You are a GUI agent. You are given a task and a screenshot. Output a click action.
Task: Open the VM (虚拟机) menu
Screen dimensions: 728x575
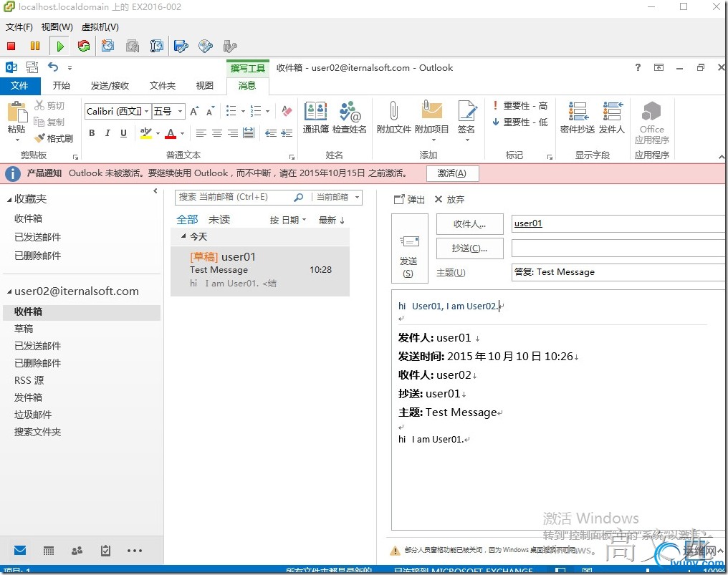coord(100,27)
